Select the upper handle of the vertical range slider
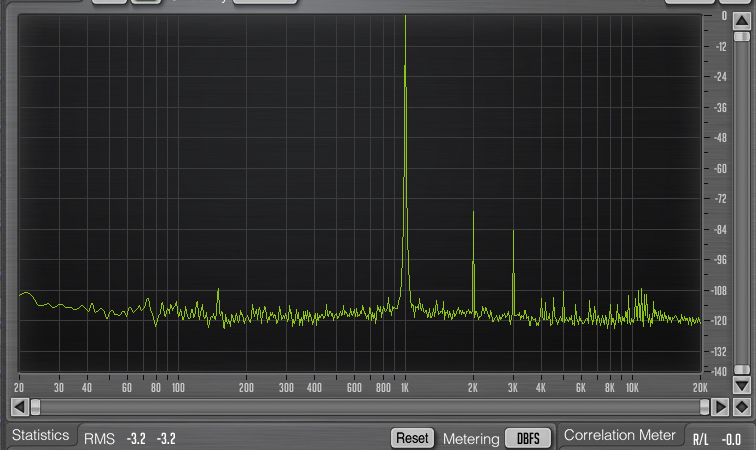Viewport: 756px width, 450px height. tap(742, 37)
